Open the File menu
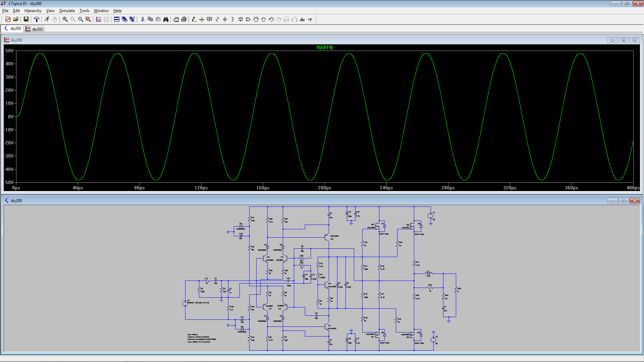The image size is (644, 362). (x=5, y=11)
